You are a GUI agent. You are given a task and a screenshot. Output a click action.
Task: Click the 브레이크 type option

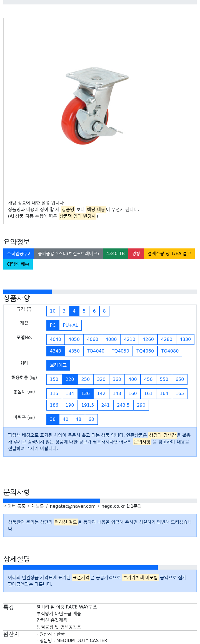click(58, 365)
